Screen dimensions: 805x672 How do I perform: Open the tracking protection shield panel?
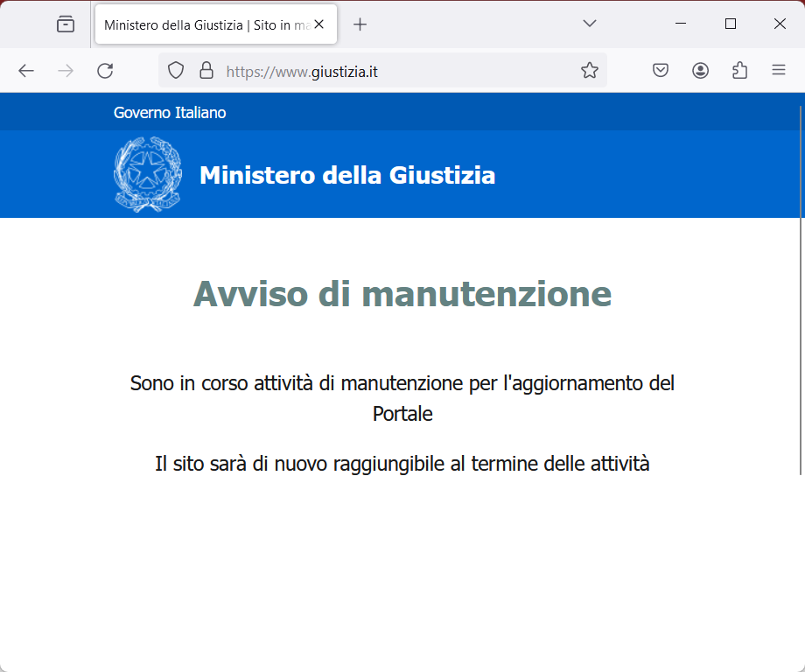coord(176,71)
